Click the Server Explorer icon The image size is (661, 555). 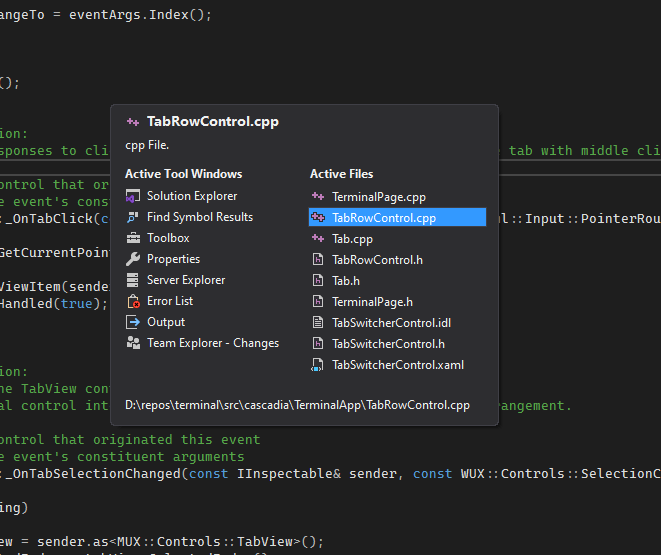tap(134, 280)
